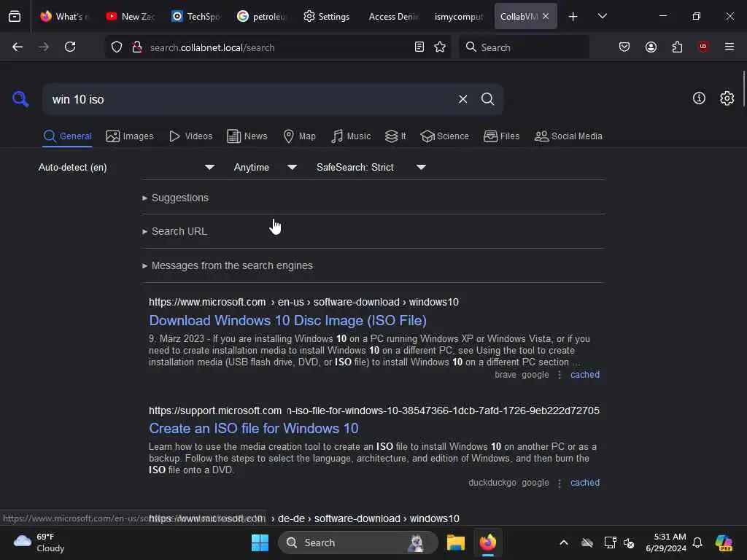Select the General search category
Screen dimensions: 747x560
coord(67,136)
